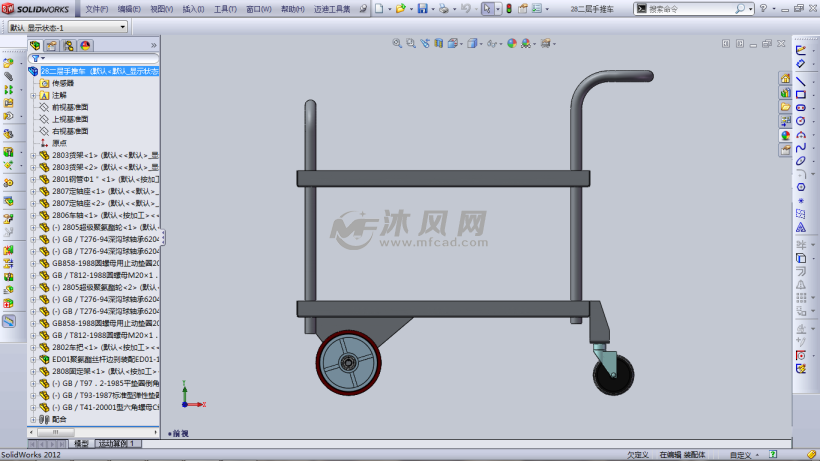Screen dimensions: 820x461
Task: Click the Sketch pencil icon
Action: tap(801, 50)
